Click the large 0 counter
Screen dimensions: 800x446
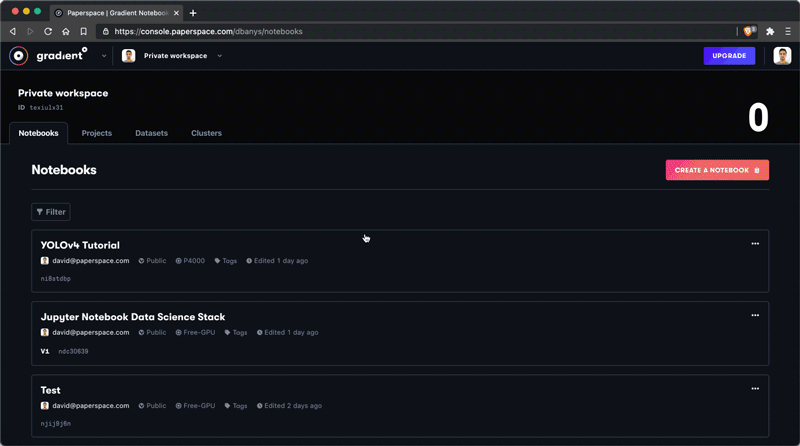pos(758,118)
